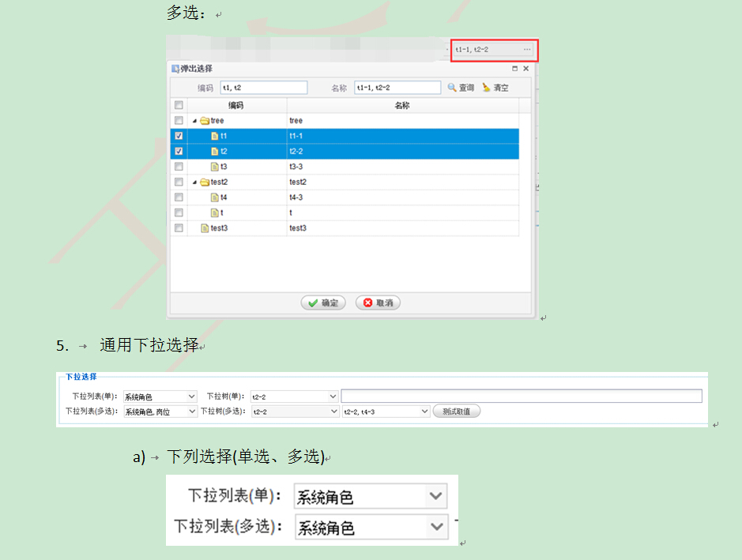Check the test3 row checkbox

[x=179, y=228]
